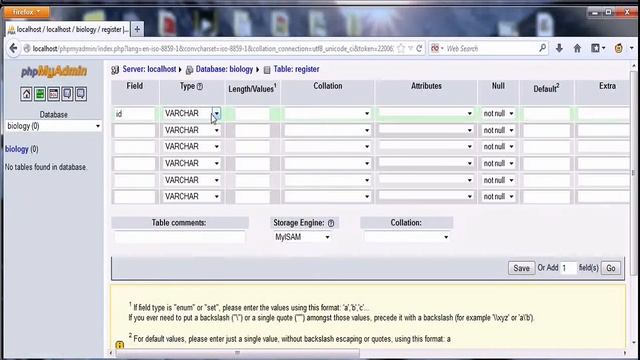Open the Storage Engine MyISAM dropdown
Viewport: 640px width, 360px height.
click(302, 237)
